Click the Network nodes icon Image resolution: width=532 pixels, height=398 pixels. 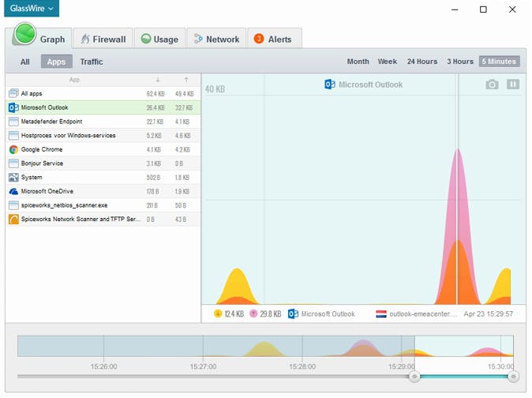tap(198, 39)
